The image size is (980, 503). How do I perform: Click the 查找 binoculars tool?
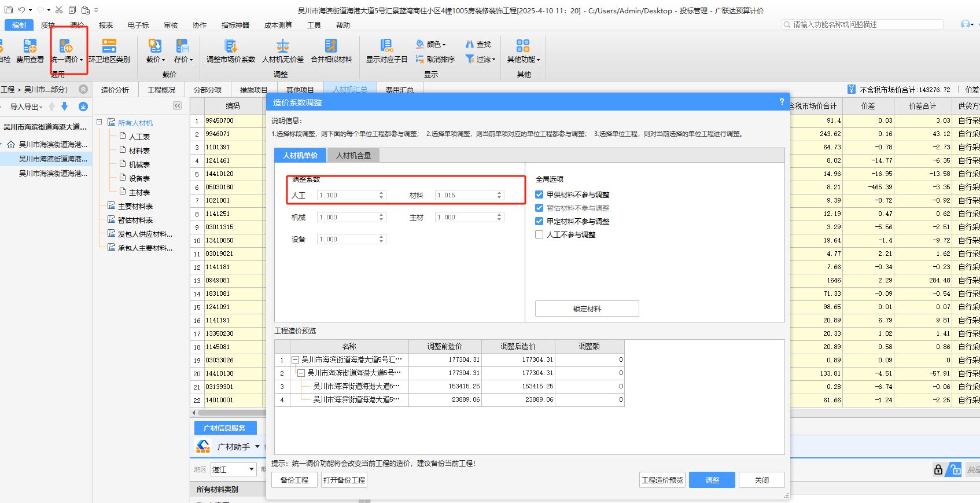point(478,44)
